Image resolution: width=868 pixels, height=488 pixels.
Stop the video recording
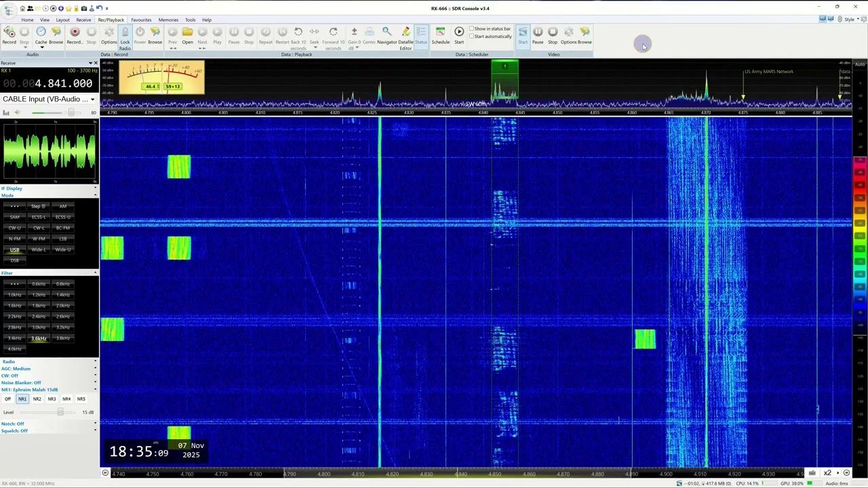[x=553, y=35]
